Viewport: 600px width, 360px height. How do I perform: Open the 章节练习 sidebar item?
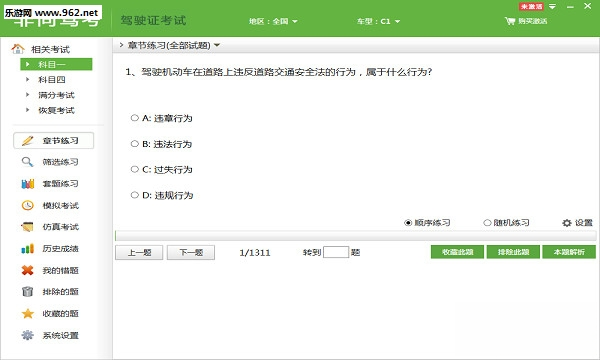point(54,140)
